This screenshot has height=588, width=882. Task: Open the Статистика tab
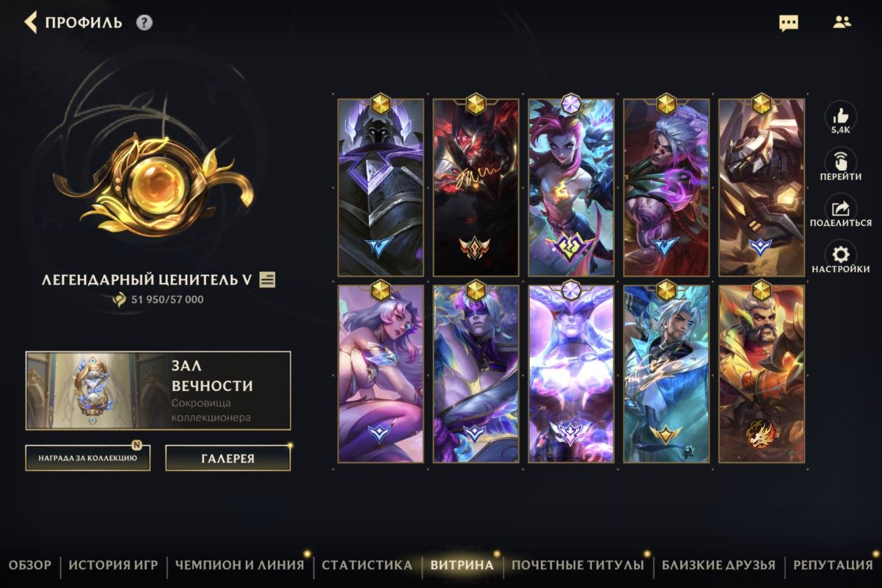pyautogui.click(x=367, y=565)
